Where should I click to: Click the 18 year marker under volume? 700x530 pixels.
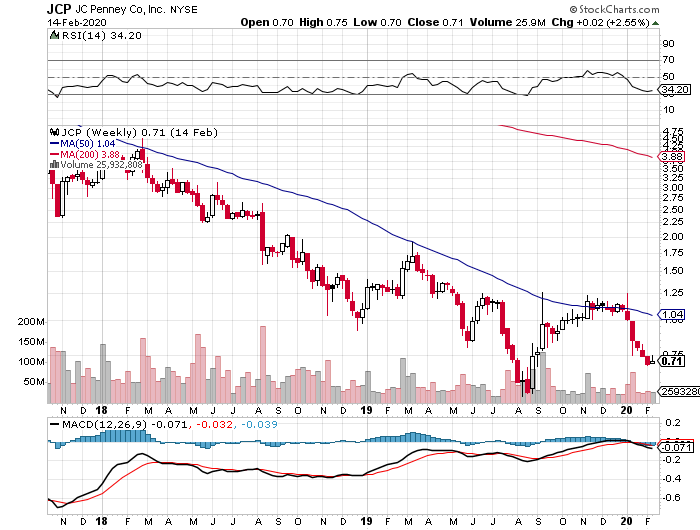101,410
